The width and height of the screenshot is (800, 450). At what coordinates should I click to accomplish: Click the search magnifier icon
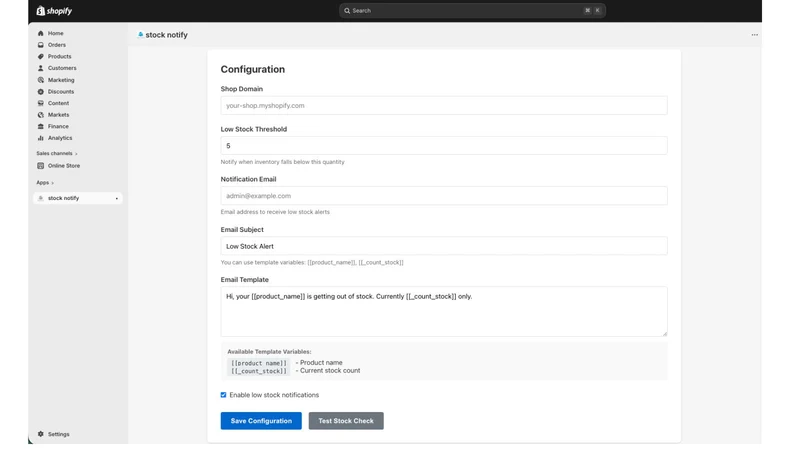[x=347, y=11]
